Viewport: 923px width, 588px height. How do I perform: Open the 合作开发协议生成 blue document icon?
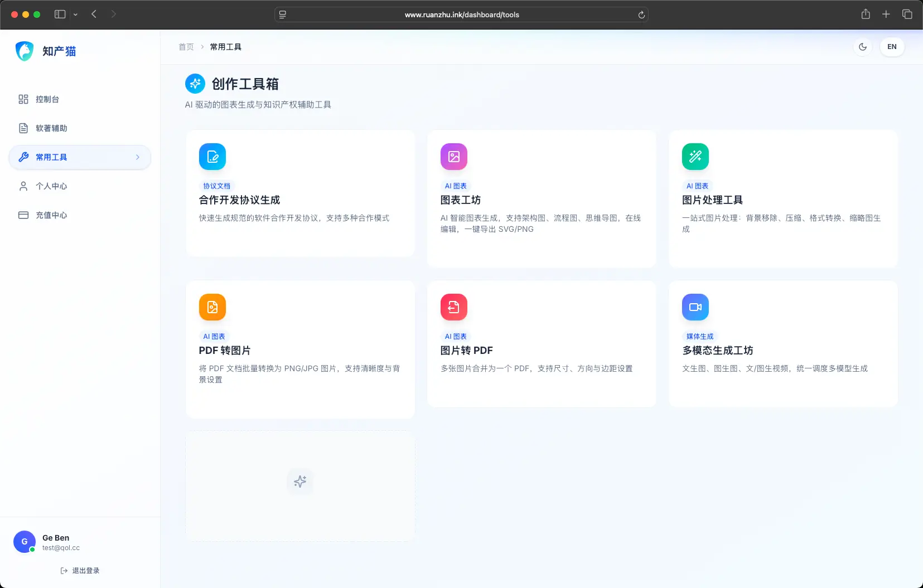(212, 157)
